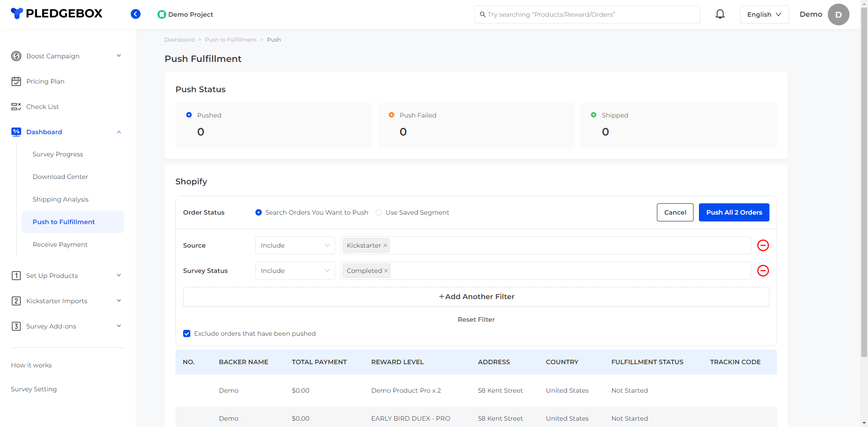Click the Survey Status tags input field
The image size is (868, 427).
pyautogui.click(x=546, y=271)
